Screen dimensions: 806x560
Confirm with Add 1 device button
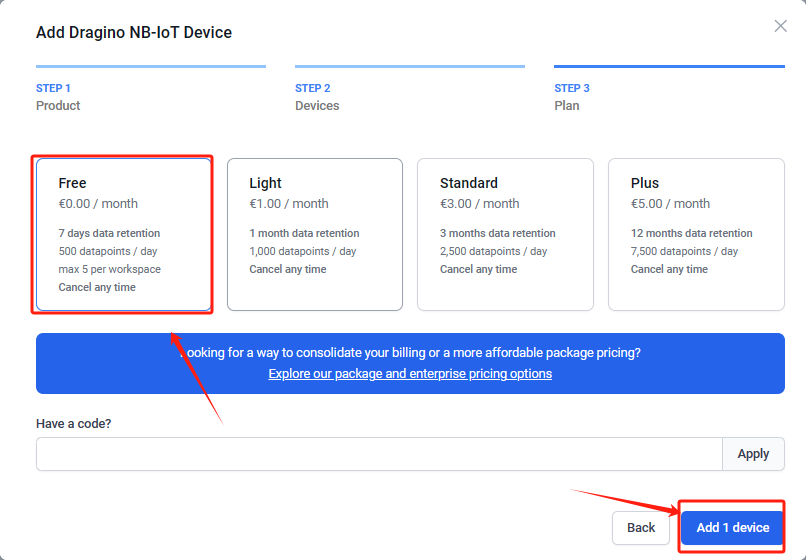(x=732, y=528)
